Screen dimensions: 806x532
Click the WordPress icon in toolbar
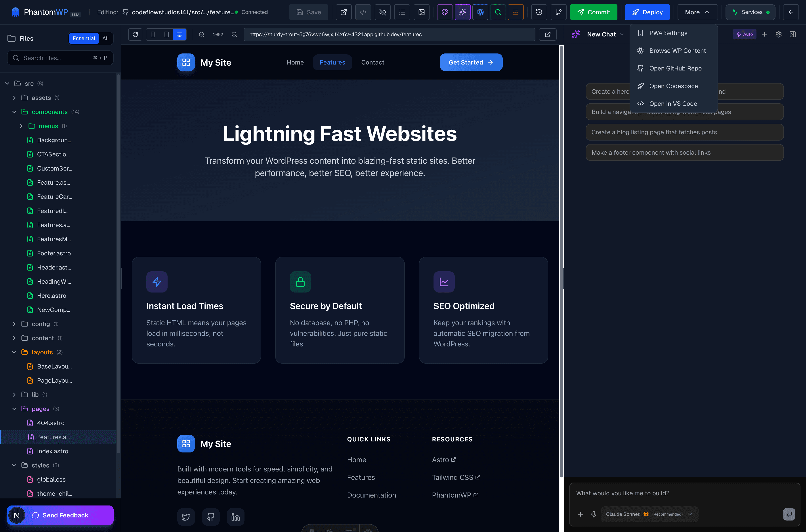point(480,12)
